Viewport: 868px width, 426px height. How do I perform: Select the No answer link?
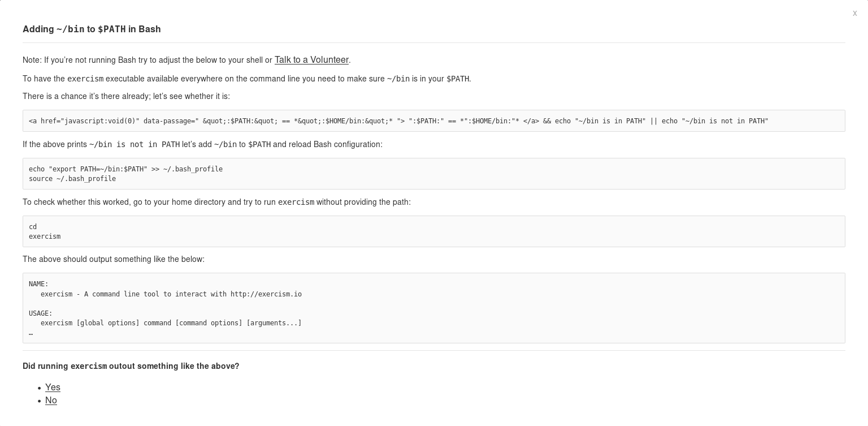[x=51, y=401]
